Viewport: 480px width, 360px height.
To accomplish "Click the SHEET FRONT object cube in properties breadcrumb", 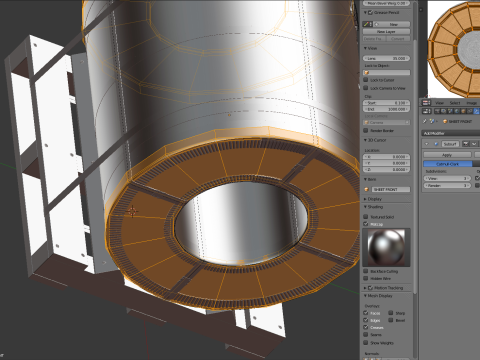I will pos(445,122).
